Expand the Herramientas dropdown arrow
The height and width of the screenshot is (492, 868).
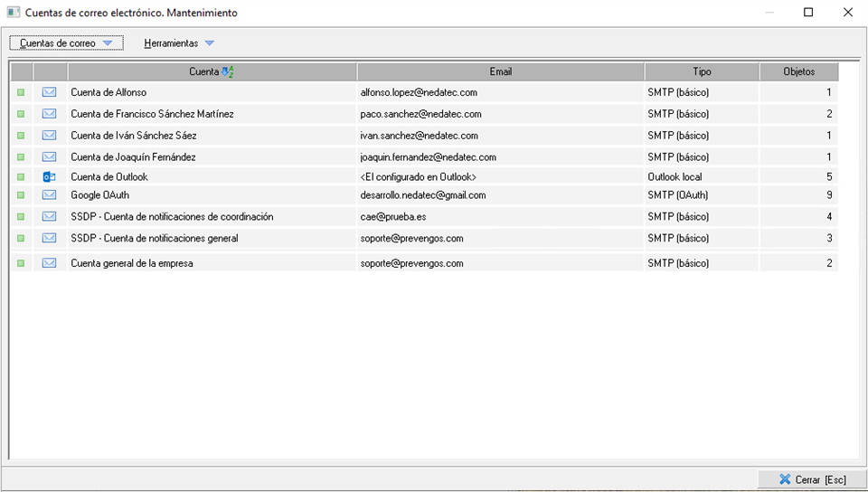pos(209,43)
